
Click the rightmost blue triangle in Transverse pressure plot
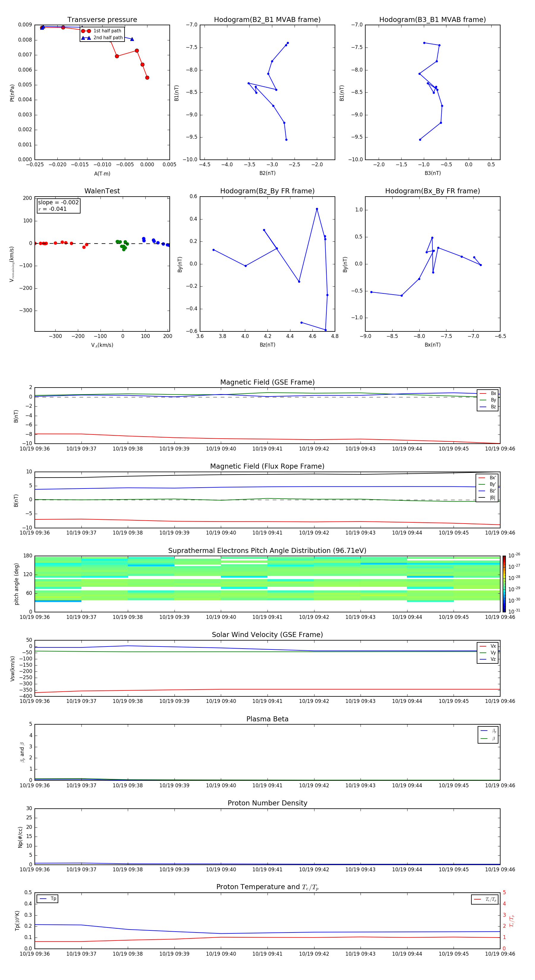click(x=132, y=39)
